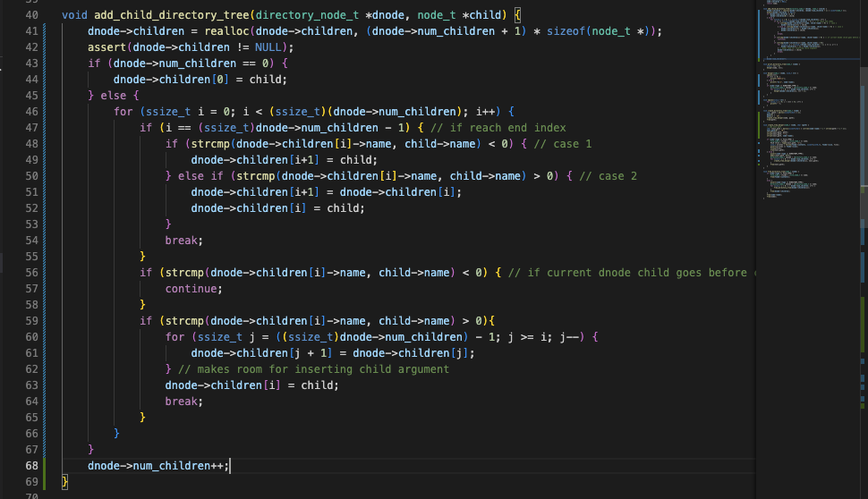Viewport: 868px width, 499px height.
Task: Click the break statement on line 54
Action: tap(183, 241)
